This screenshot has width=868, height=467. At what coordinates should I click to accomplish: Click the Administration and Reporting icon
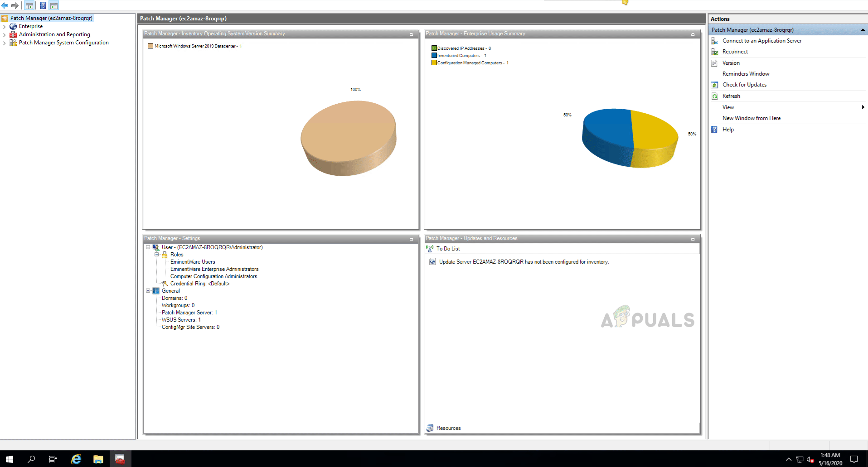point(13,34)
